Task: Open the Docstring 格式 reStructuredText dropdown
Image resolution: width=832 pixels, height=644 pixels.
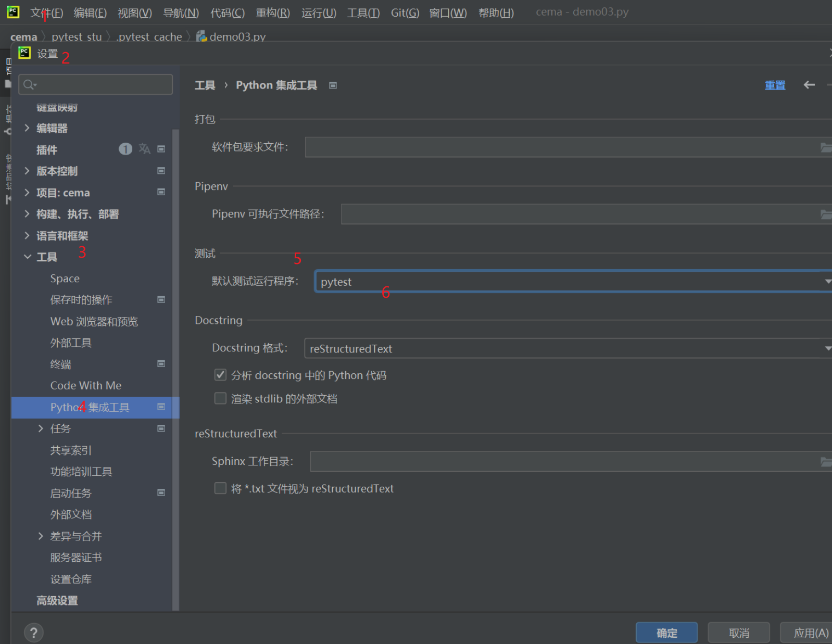Action: tap(568, 348)
